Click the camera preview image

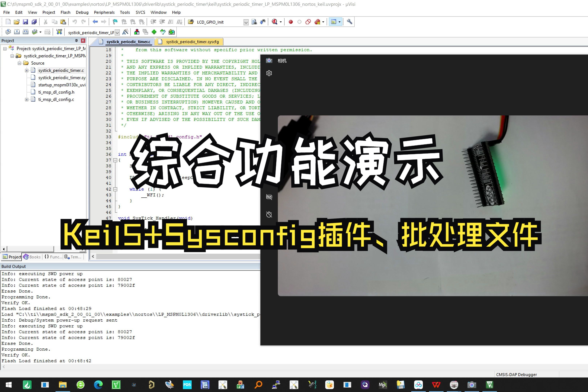pyautogui.click(x=433, y=205)
